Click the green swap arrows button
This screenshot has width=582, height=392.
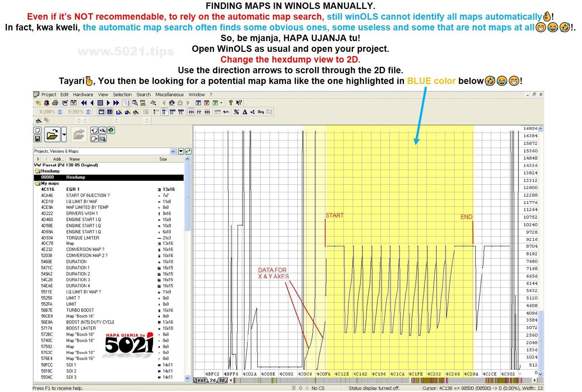(188, 151)
